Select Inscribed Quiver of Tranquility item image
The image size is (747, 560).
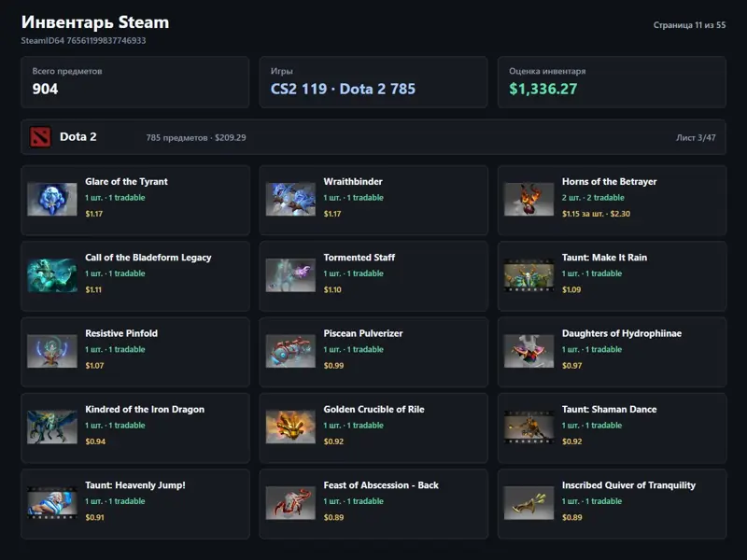click(529, 503)
